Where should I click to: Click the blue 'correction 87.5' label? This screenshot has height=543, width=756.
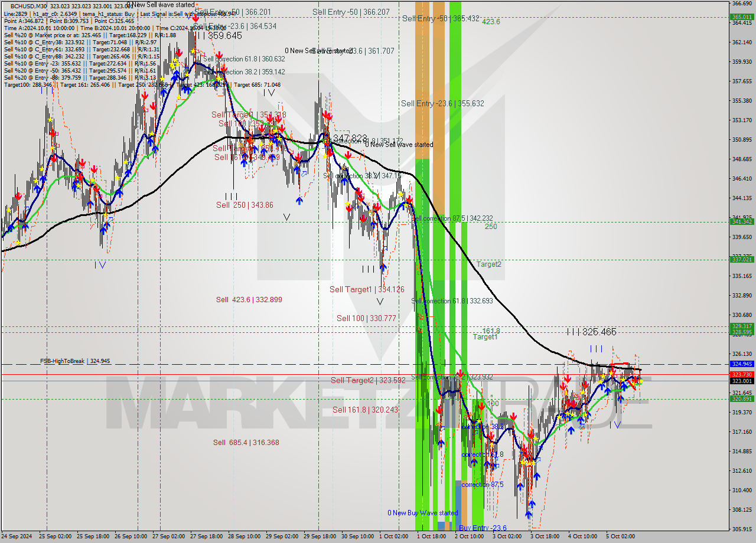click(483, 485)
